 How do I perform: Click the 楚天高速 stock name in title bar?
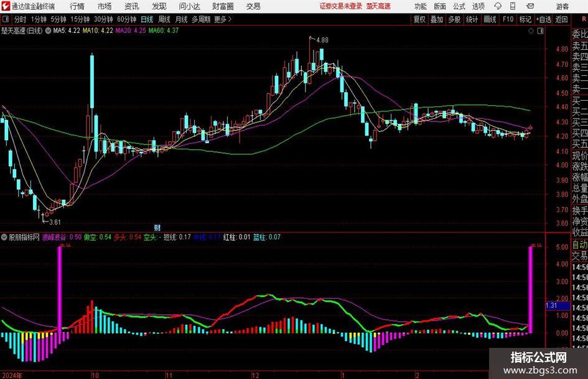[x=379, y=6]
